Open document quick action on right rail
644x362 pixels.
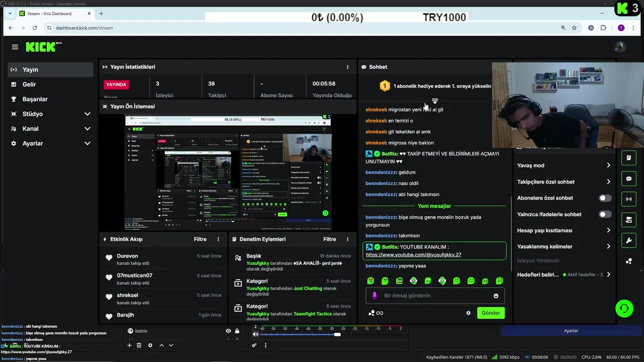(x=629, y=158)
